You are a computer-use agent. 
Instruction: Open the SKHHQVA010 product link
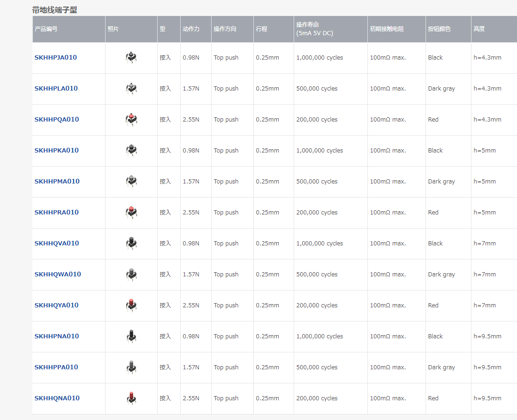56,244
